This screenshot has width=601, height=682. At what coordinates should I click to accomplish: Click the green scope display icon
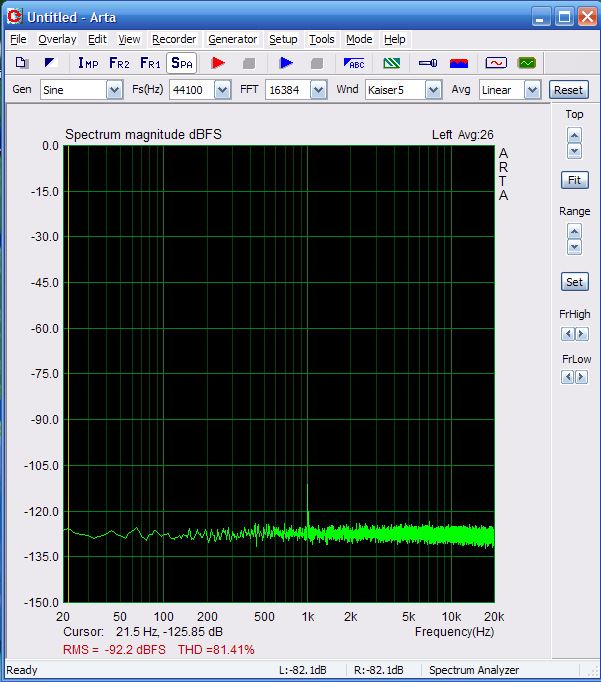point(527,64)
